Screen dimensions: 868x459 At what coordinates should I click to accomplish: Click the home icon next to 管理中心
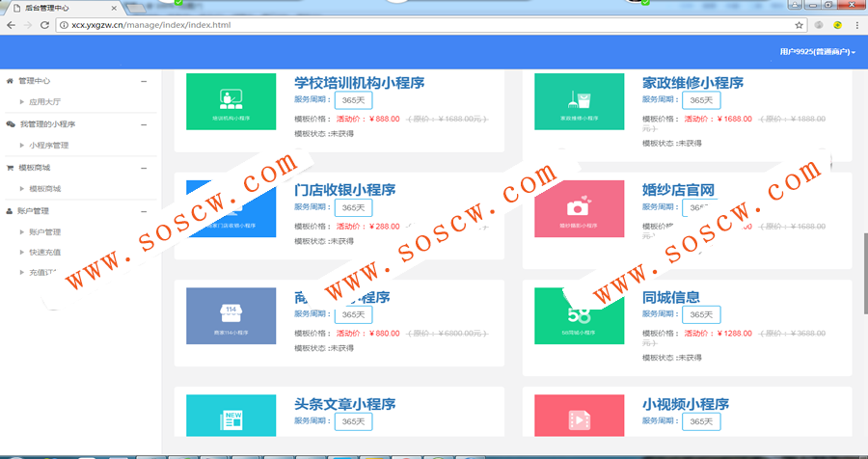[x=10, y=81]
